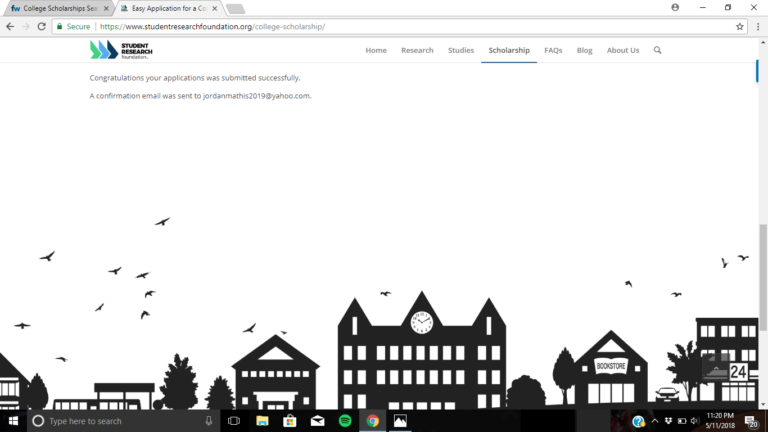Launch File Explorer from the taskbar
Viewport: 768px width, 432px height.
click(x=262, y=421)
